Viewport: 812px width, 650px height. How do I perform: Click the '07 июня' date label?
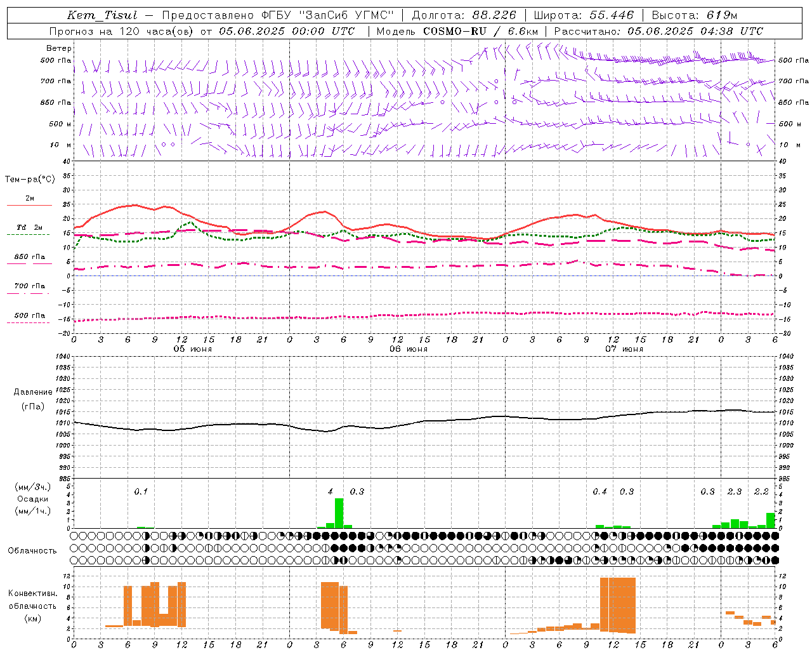point(624,349)
